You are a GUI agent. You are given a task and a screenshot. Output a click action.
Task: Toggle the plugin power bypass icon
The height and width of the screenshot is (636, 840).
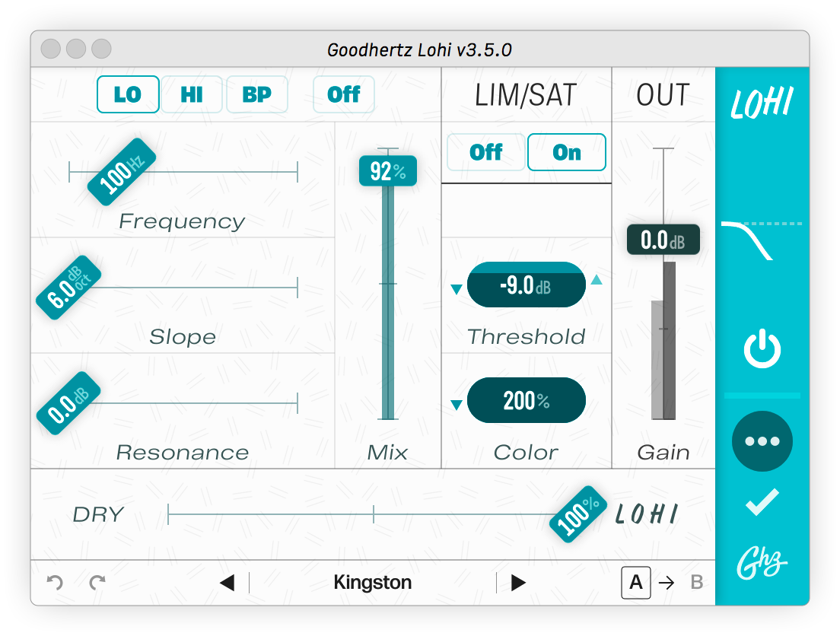(x=762, y=348)
